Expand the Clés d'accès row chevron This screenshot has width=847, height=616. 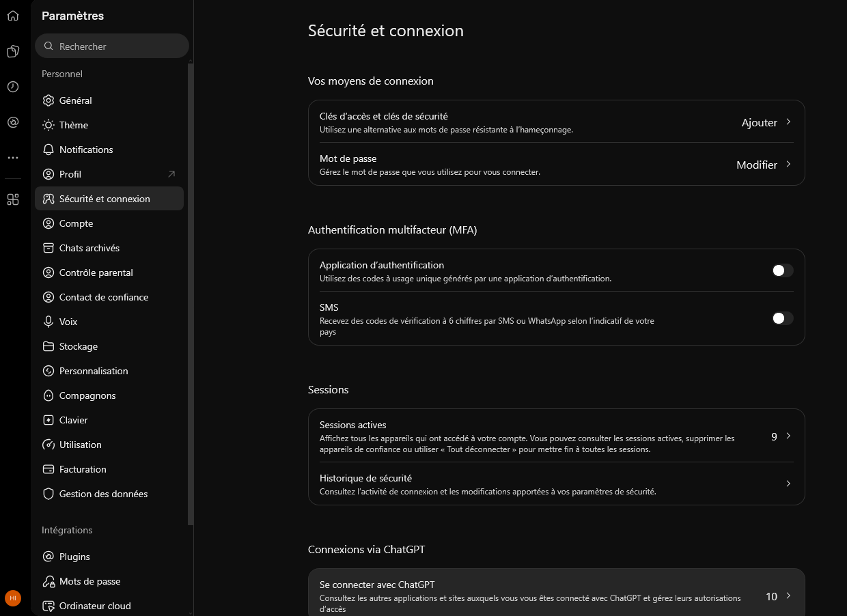(788, 122)
